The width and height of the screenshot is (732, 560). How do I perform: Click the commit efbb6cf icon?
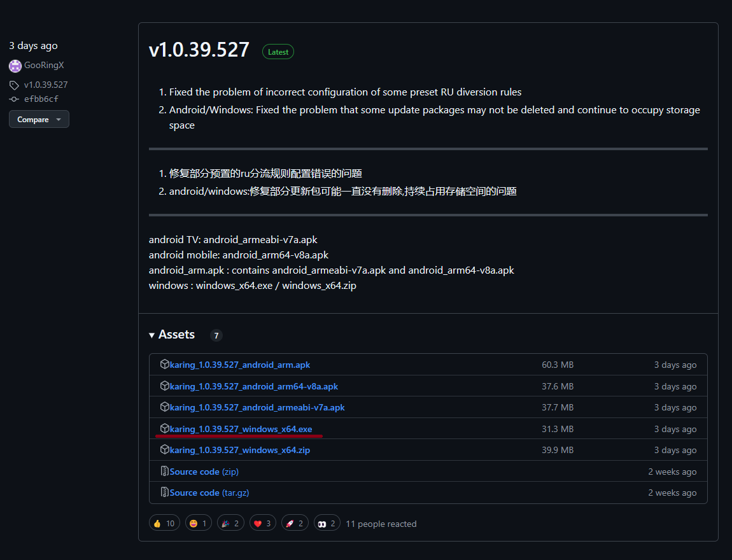point(14,99)
